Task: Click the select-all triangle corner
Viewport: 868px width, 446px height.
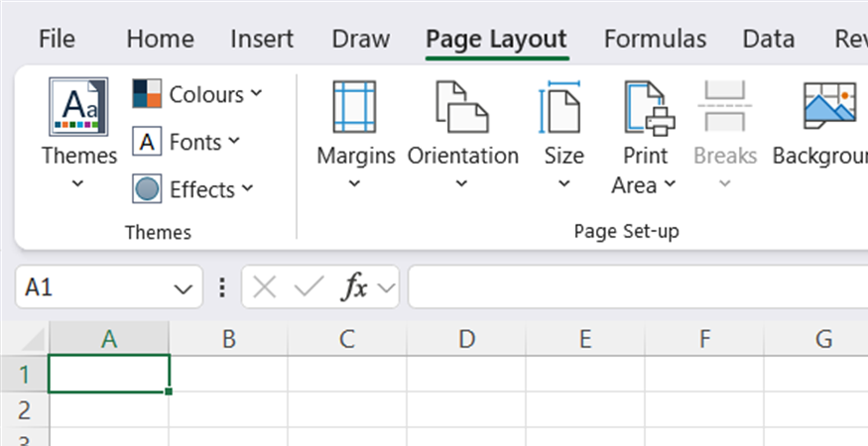Action: (x=33, y=339)
